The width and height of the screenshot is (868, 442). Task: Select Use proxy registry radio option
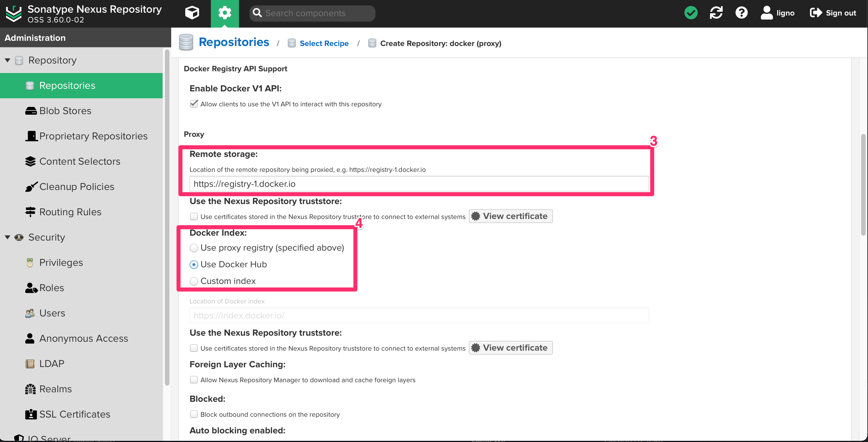[x=194, y=248]
